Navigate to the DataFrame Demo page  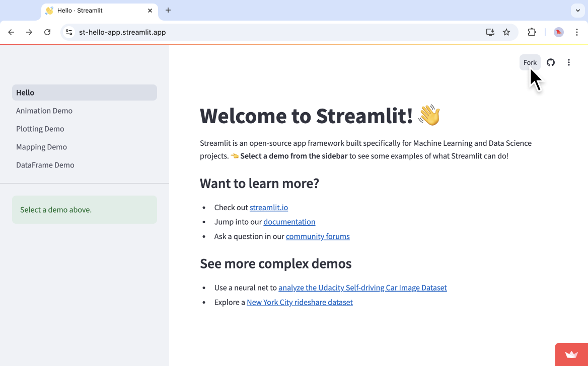[x=45, y=165]
